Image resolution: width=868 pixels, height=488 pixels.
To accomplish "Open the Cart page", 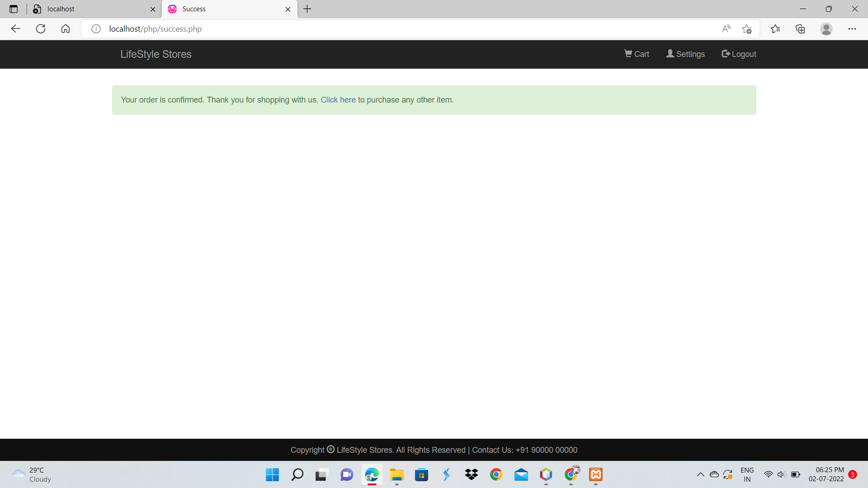I will [636, 54].
